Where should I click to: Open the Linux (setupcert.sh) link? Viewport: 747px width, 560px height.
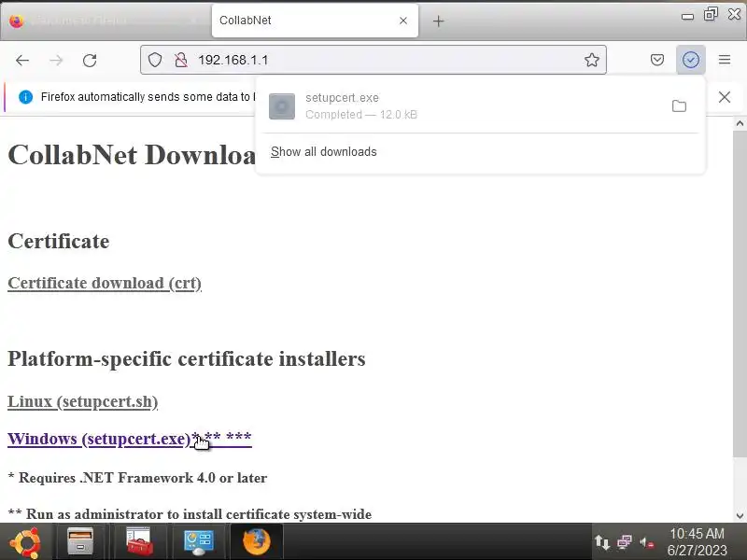point(83,401)
